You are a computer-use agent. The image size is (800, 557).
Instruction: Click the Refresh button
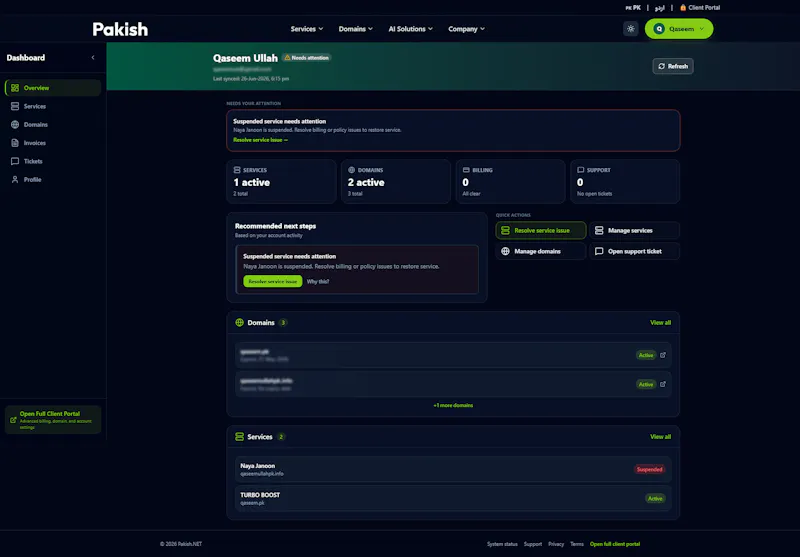coord(673,66)
